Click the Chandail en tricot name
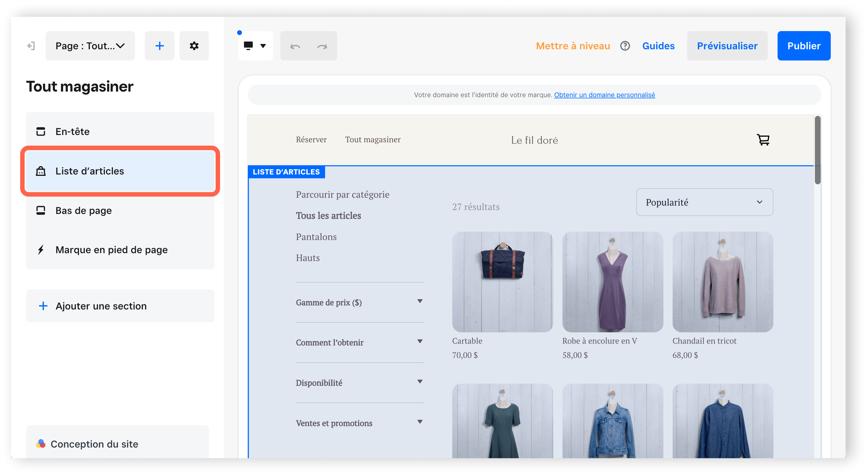Image resolution: width=868 pixels, height=475 pixels. 704,341
